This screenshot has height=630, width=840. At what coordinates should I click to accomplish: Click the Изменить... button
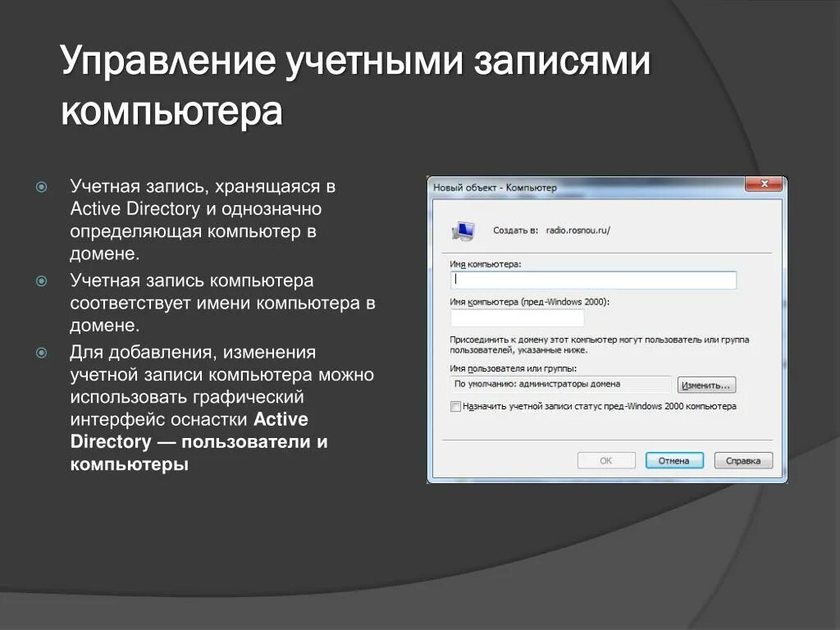(x=706, y=386)
